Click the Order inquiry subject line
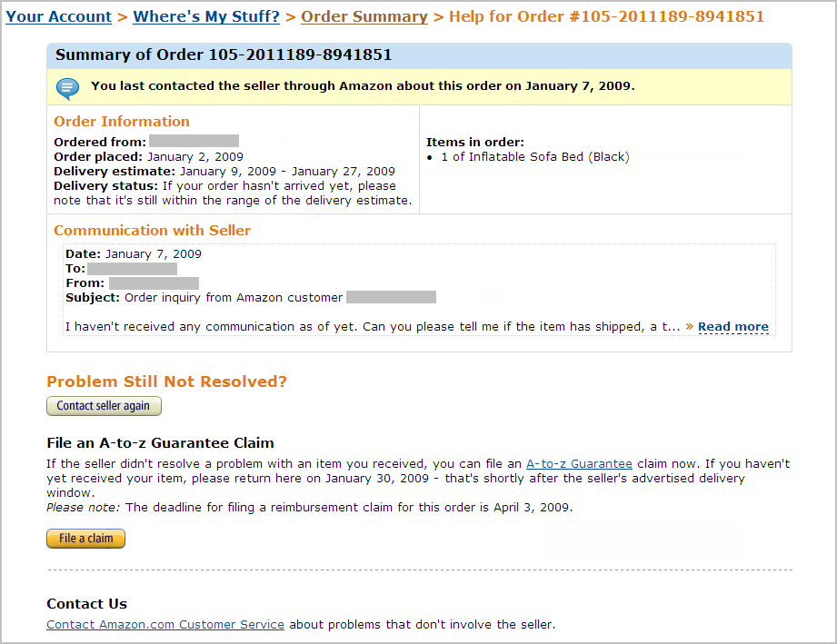837x644 pixels. pyautogui.click(x=251, y=297)
